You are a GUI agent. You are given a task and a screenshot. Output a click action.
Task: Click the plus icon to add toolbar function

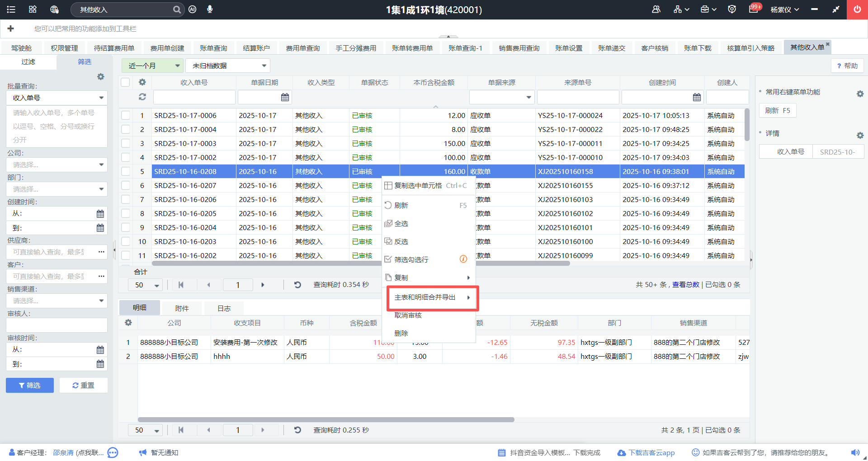click(x=11, y=28)
